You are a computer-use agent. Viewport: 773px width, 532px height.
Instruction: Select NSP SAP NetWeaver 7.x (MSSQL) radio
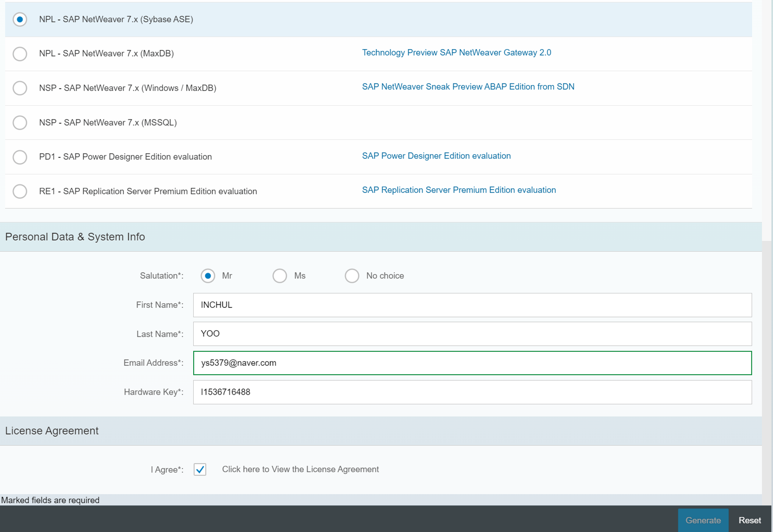coord(20,123)
